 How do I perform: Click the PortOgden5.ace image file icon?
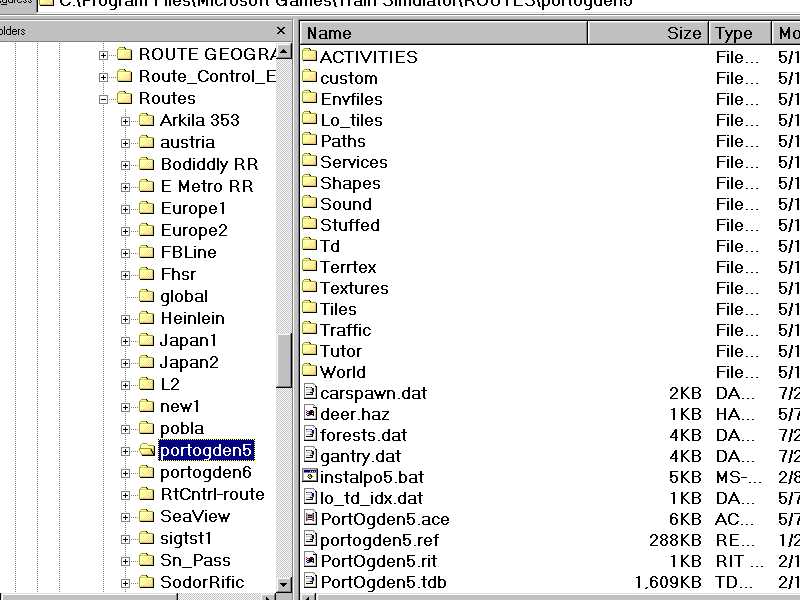[x=310, y=518]
